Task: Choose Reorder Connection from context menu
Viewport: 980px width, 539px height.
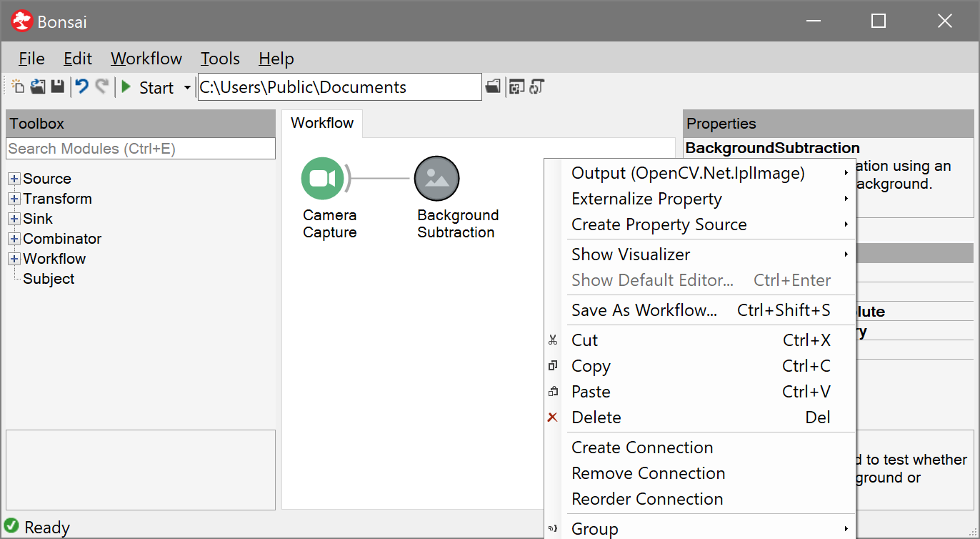Action: pyautogui.click(x=699, y=499)
